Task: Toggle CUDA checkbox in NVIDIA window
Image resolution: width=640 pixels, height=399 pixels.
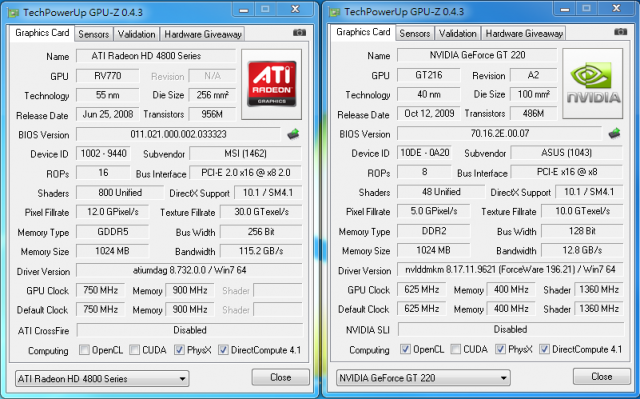Action: point(456,349)
